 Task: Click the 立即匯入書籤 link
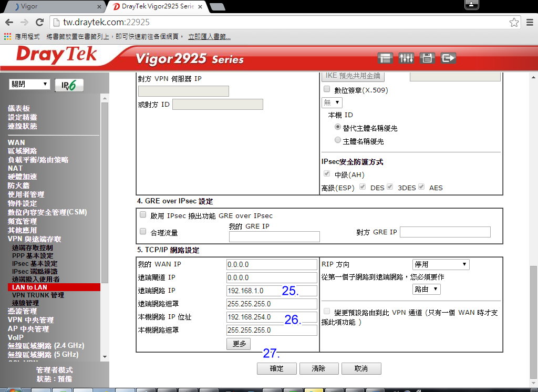point(209,36)
